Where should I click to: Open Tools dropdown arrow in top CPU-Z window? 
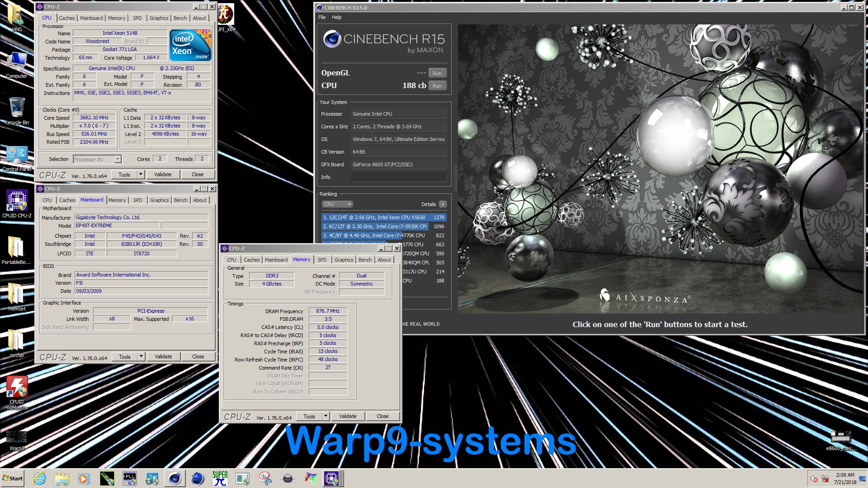(141, 174)
